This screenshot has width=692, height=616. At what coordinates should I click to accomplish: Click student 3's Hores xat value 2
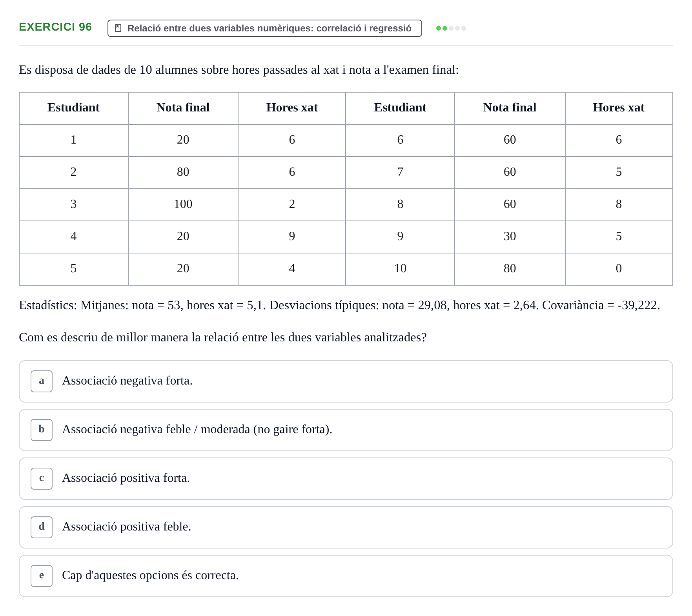coord(292,204)
